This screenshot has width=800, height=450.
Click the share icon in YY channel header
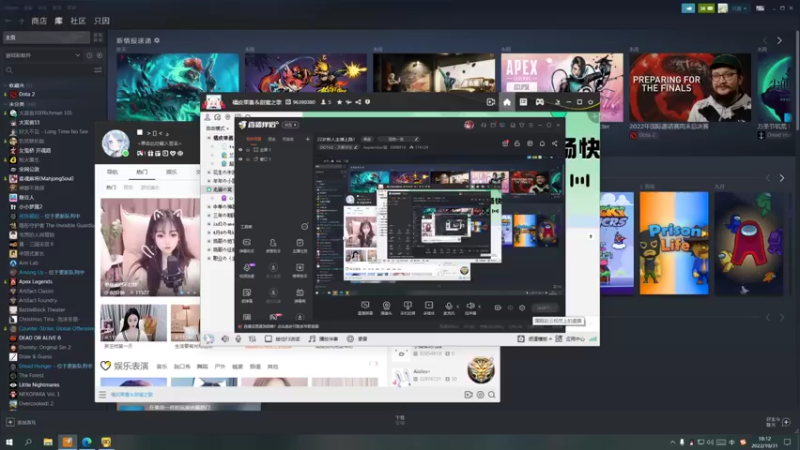(358, 102)
